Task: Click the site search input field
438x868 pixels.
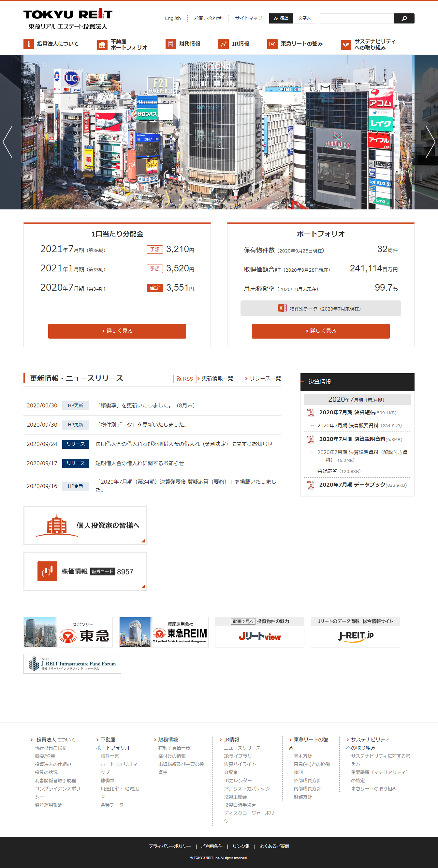Action: tap(357, 18)
